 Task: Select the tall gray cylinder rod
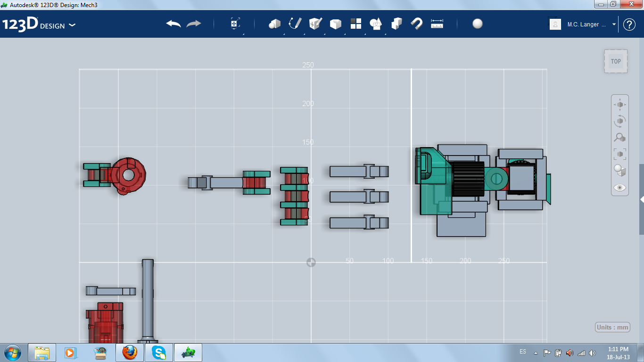148,301
